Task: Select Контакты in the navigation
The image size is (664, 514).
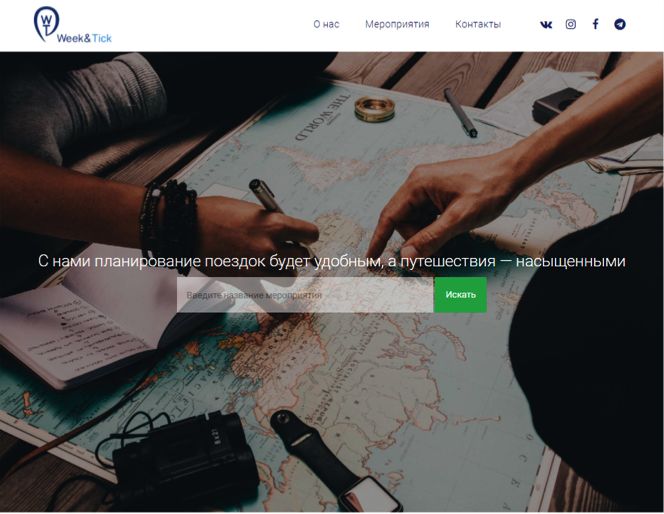Action: 478,24
